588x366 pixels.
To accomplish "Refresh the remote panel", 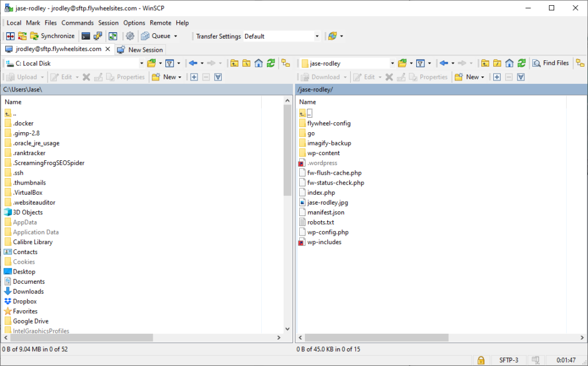I will pyautogui.click(x=521, y=63).
